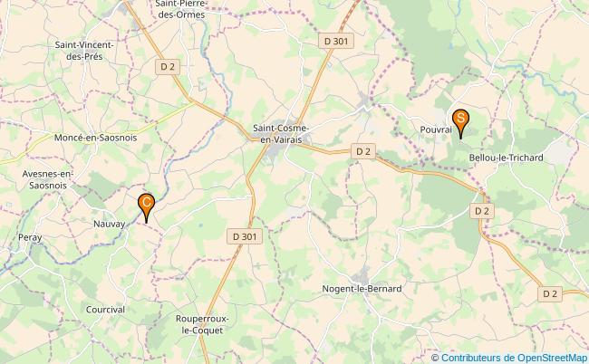Click the Nauvay village label

tap(110, 224)
